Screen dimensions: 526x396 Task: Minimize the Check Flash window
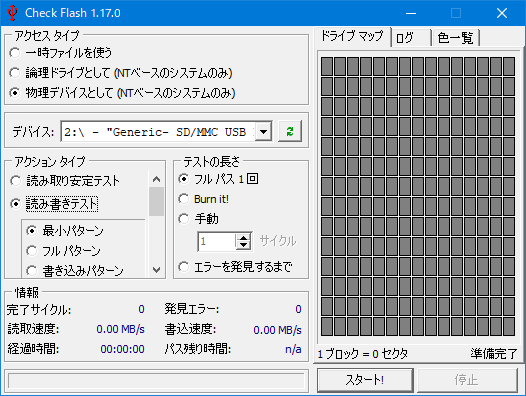tap(411, 13)
